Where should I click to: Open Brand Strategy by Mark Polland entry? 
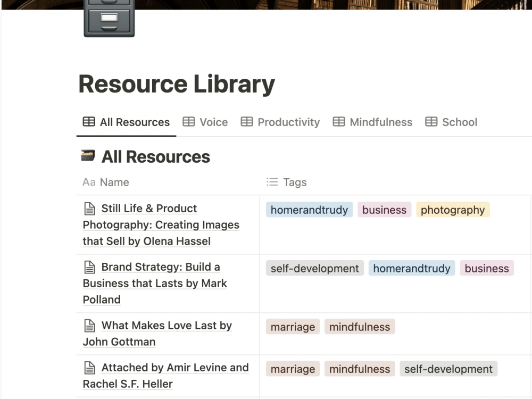(155, 284)
